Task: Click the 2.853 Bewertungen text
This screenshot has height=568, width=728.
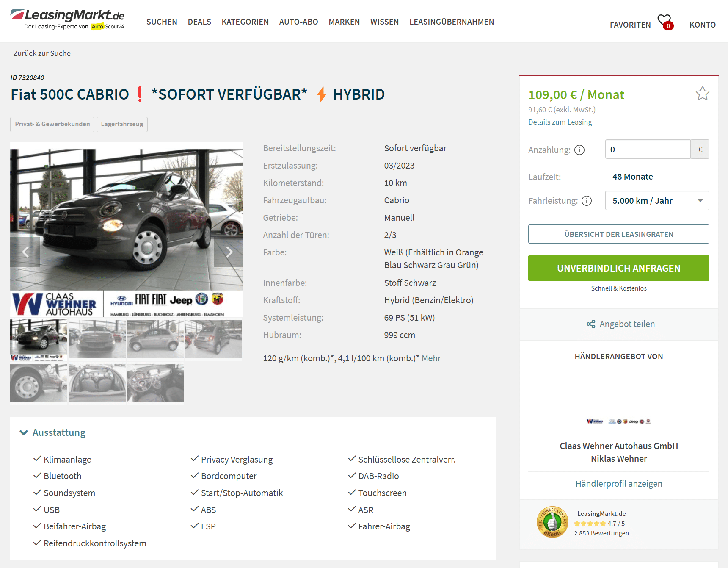Action: click(601, 533)
